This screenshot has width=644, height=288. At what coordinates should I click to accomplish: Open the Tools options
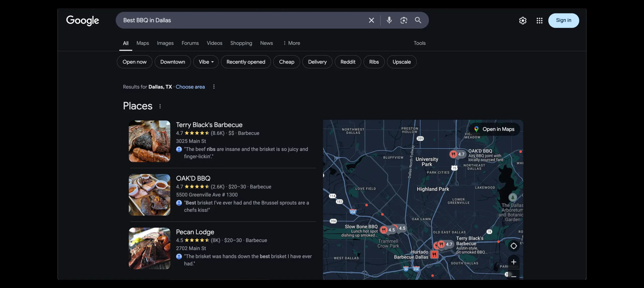420,43
